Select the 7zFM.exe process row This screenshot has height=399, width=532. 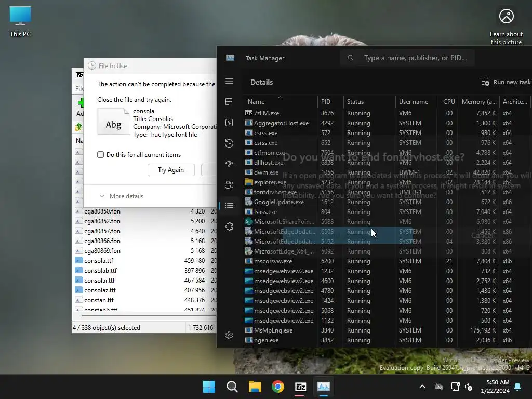[387, 113]
